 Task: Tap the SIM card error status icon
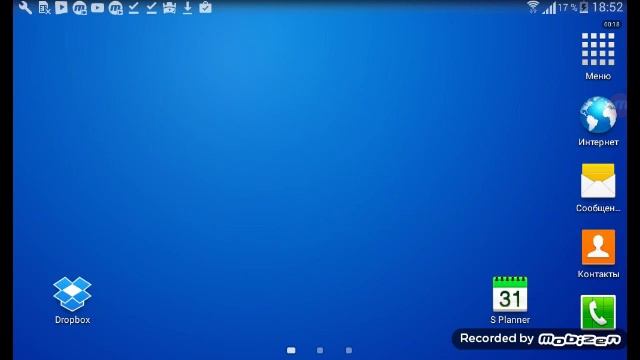(44, 8)
